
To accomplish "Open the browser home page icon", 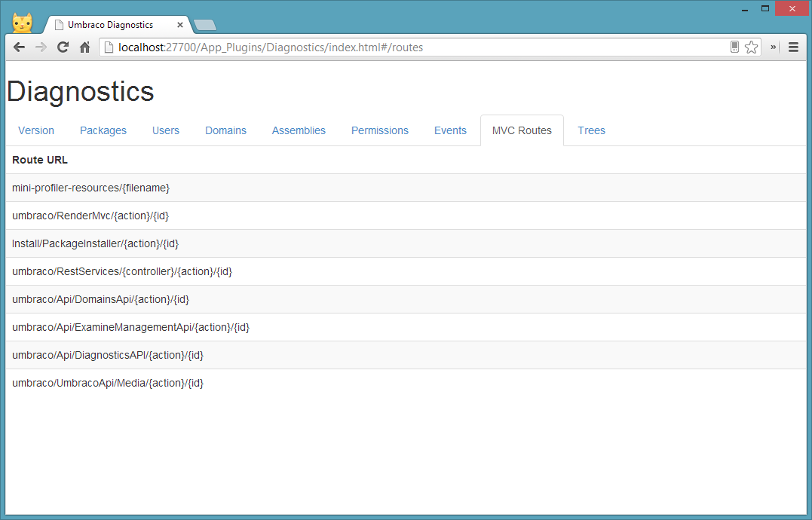I will click(85, 47).
